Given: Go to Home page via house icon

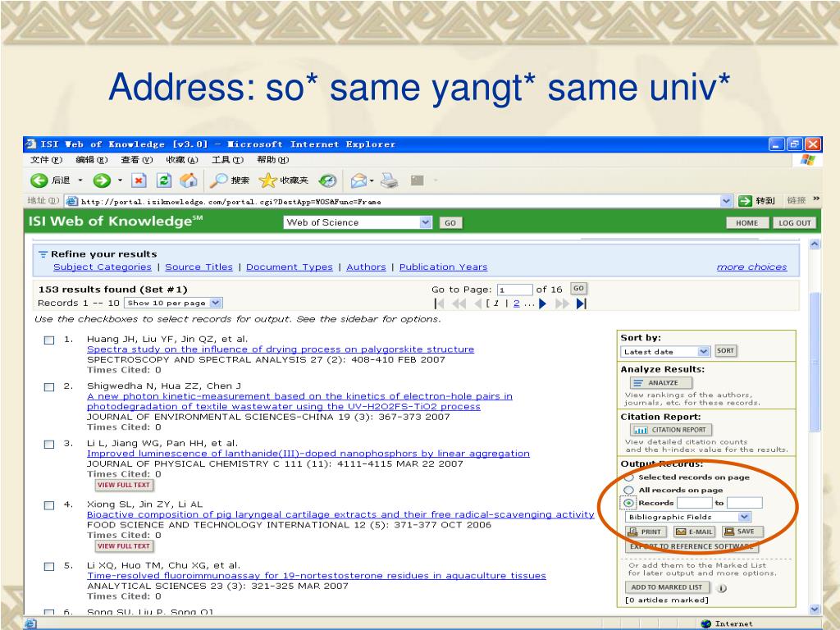Looking at the screenshot, I should 189,180.
